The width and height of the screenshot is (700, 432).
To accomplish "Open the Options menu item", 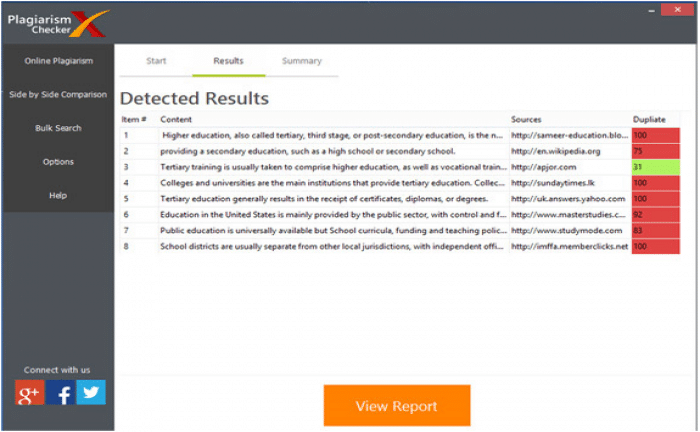I will [x=58, y=162].
